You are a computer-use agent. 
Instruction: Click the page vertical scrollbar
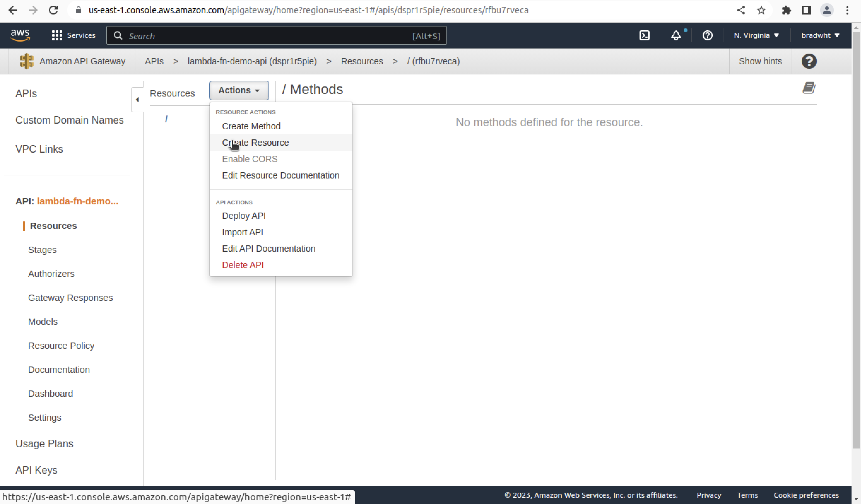856,240
